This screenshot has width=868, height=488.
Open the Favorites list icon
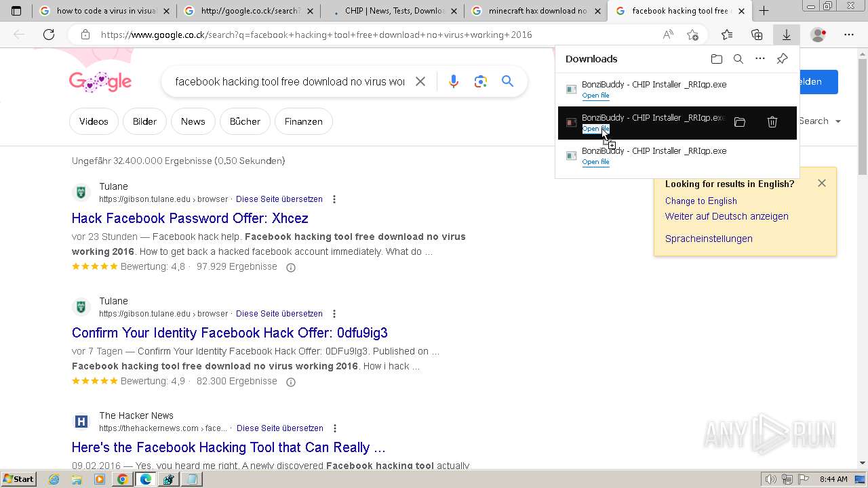click(x=727, y=35)
